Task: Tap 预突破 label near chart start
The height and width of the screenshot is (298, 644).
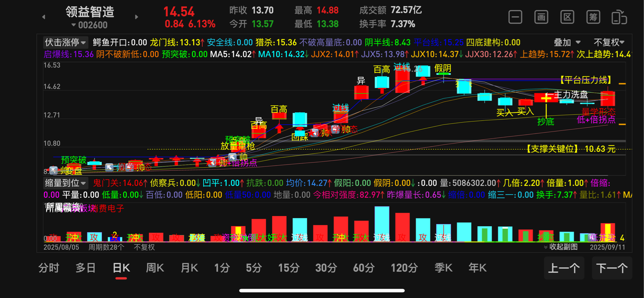Action: tap(74, 160)
